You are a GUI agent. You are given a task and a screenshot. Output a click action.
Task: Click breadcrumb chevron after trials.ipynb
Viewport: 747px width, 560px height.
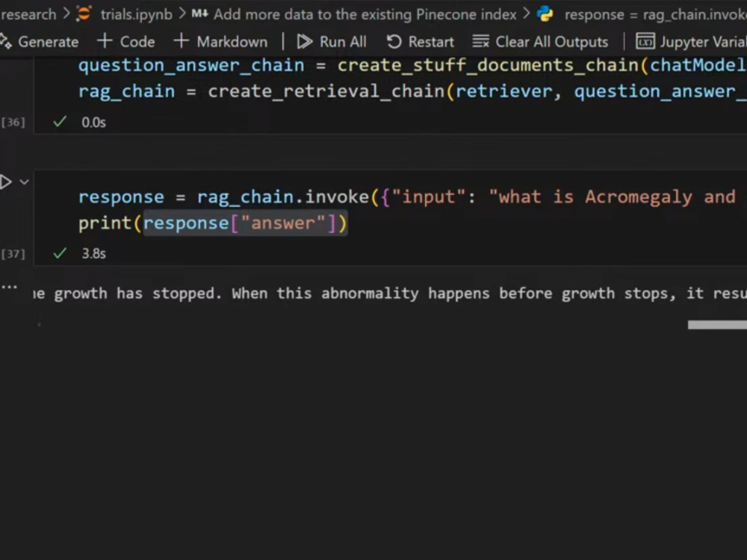pos(182,13)
